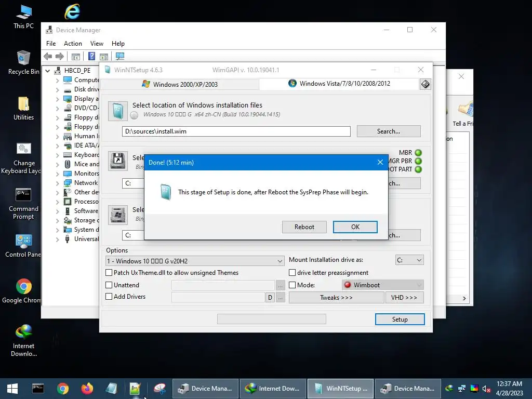Screen dimensions: 532x399
Task: Click the install.wim path input field
Action: coord(236,131)
